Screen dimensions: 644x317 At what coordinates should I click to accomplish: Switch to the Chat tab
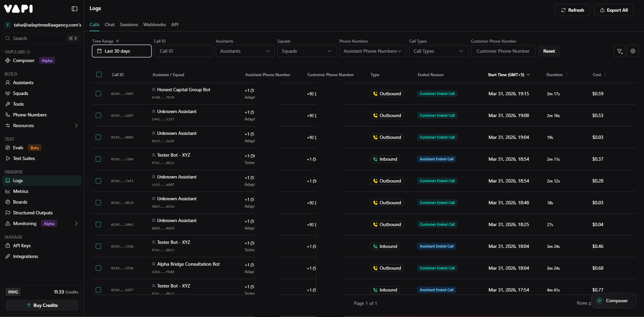tap(110, 24)
